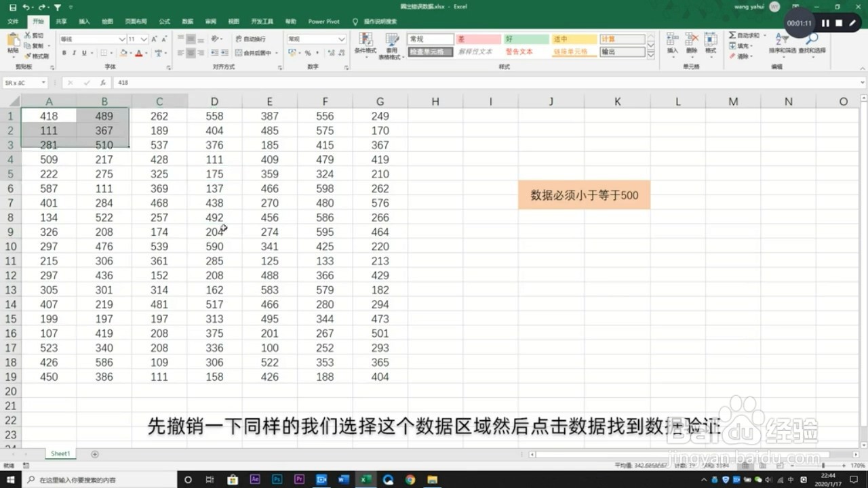868x488 pixels.
Task: Switch to the 数据 ribbon tab
Action: point(187,21)
